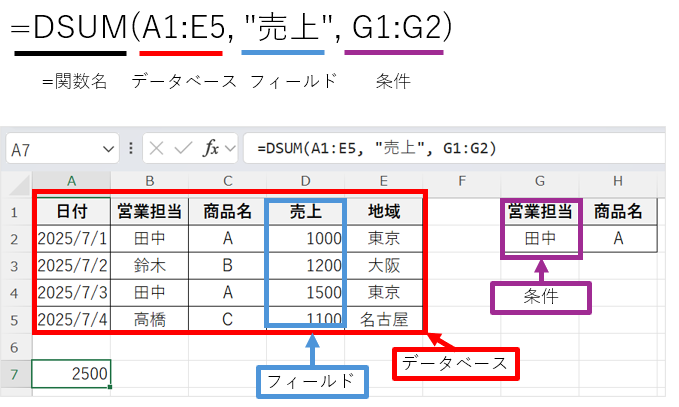The height and width of the screenshot is (407, 679).
Task: Click cell with date 2025/7/1
Action: pos(72,239)
